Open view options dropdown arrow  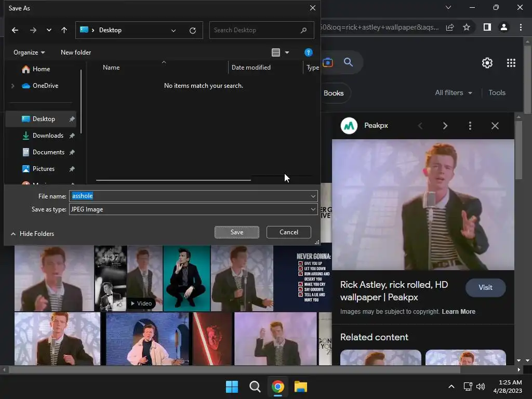coord(287,52)
